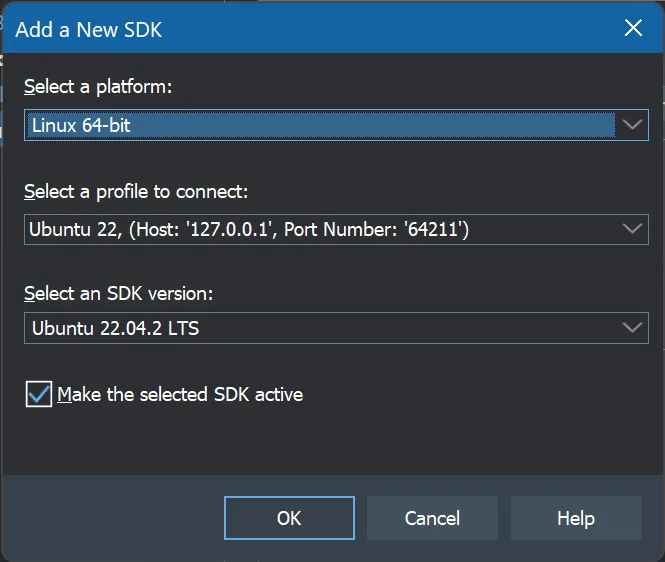This screenshot has height=562, width=665.
Task: Toggle 'Make the selected SDK active' label
Action: tap(180, 395)
